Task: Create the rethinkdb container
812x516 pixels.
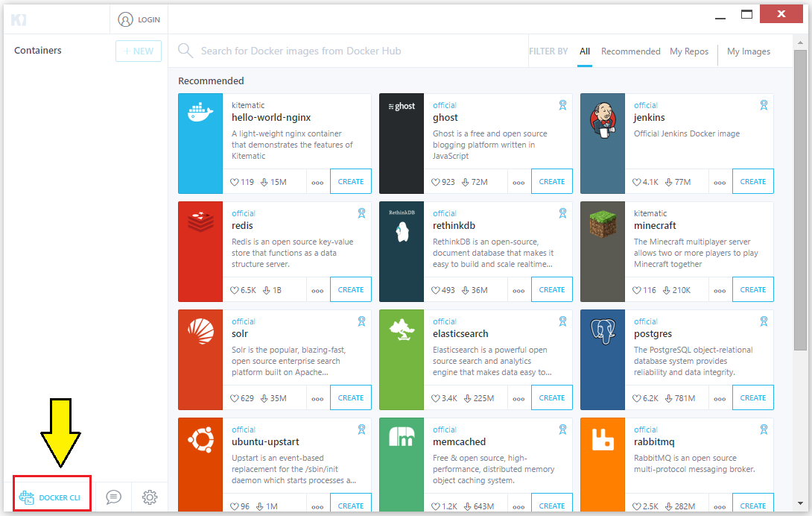Action: pos(551,290)
